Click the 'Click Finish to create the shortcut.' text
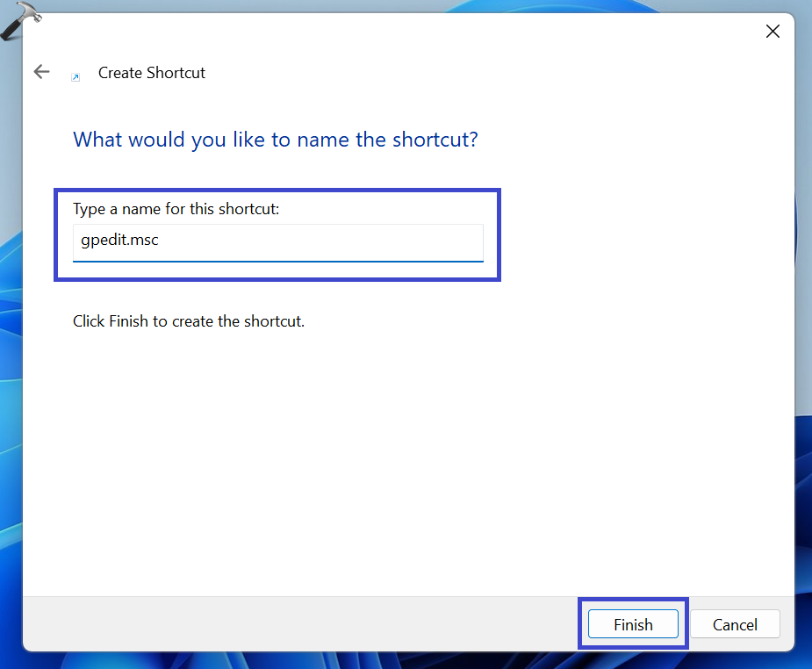Viewport: 812px width, 669px height. pos(189,321)
